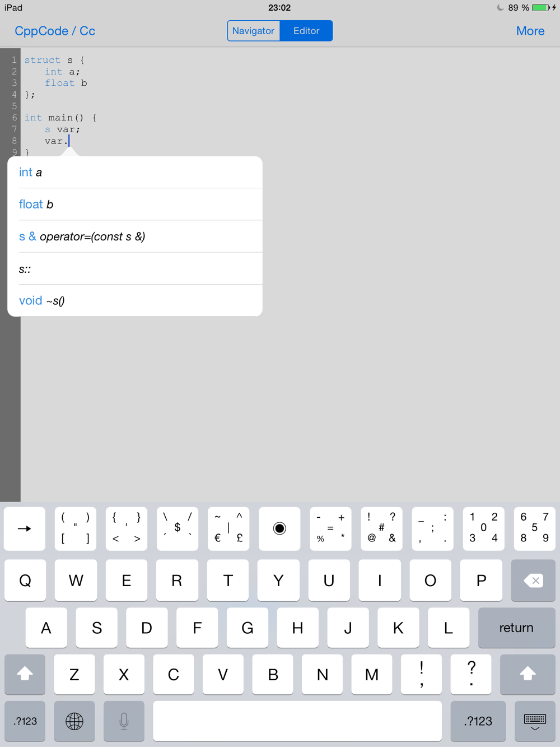Open the More menu

(530, 31)
